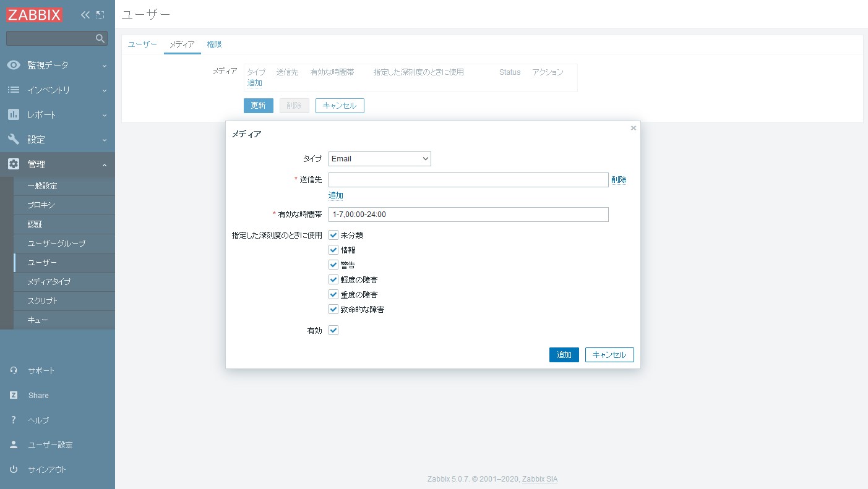Click the Status column header
Viewport: 868px width, 489px height.
[x=510, y=72]
